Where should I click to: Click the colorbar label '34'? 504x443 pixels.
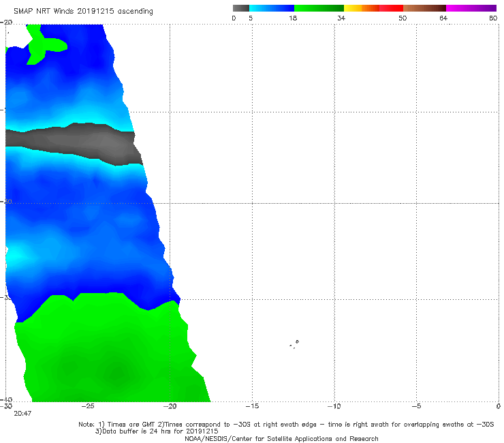point(341,18)
